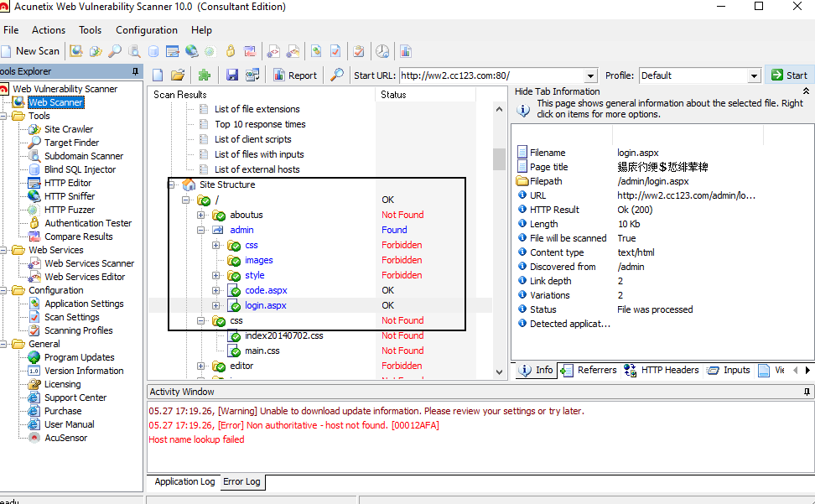Expand the code.aspx node

(215, 290)
